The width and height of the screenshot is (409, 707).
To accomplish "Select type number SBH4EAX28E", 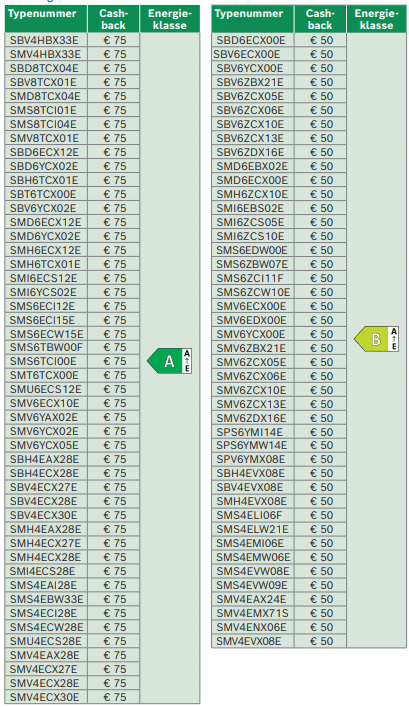I will pyautogui.click(x=44, y=459).
